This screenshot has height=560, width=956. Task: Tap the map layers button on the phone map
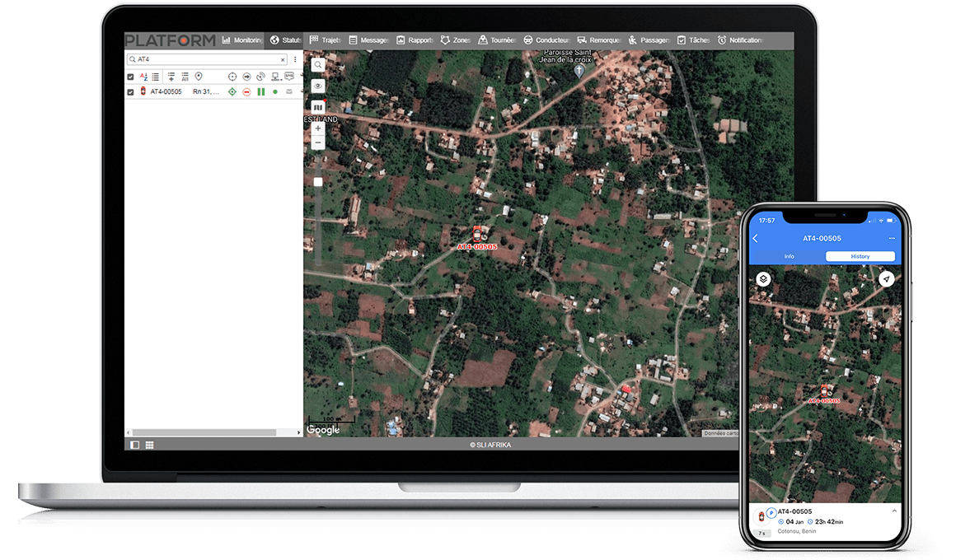[x=763, y=279]
